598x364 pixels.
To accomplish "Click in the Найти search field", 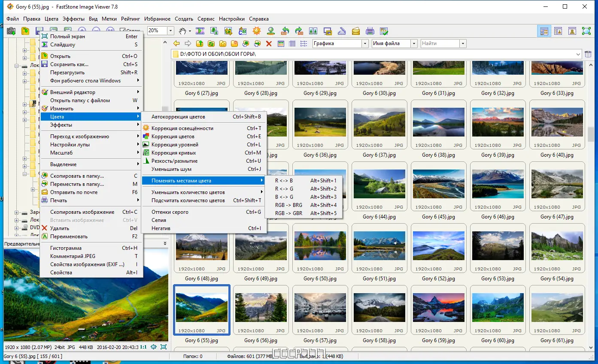I will (439, 43).
